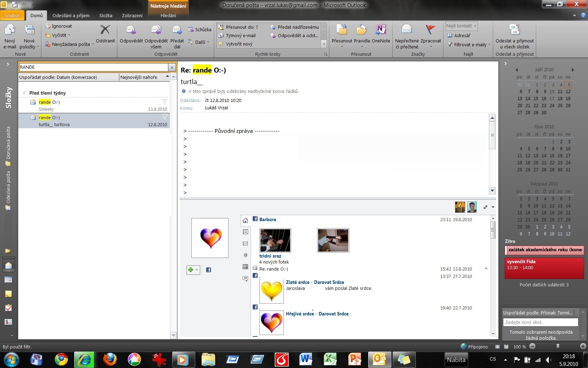588x368 pixels.
Task: Toggle Nepřečtené či přečtené status
Action: click(407, 36)
